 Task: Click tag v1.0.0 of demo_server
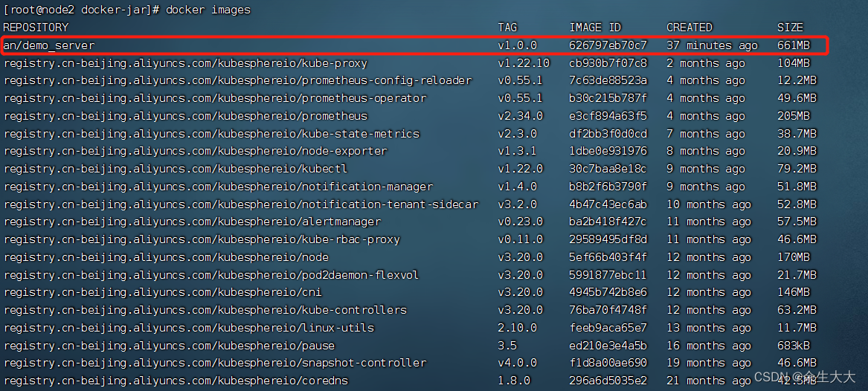(517, 45)
